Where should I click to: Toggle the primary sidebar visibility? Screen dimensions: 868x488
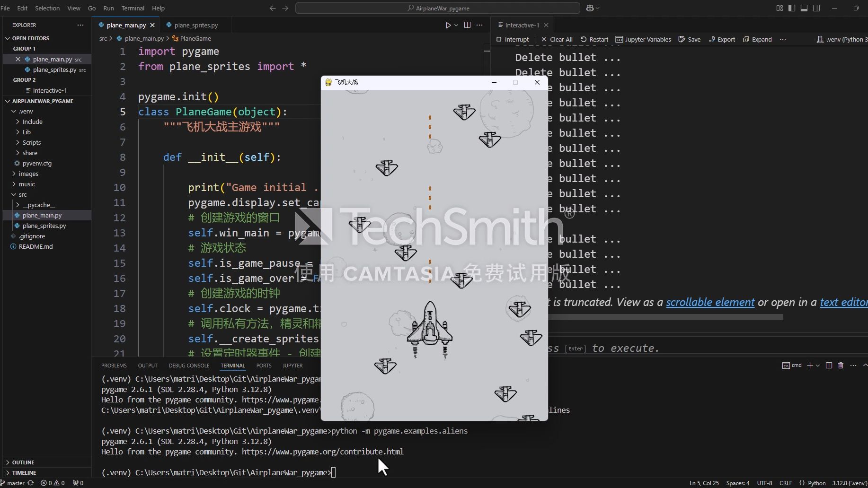[x=791, y=8]
